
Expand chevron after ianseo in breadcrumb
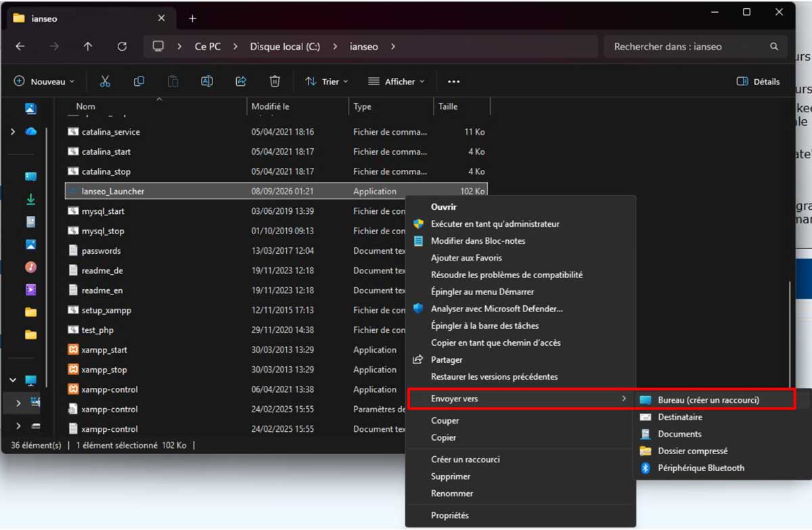pyautogui.click(x=393, y=47)
